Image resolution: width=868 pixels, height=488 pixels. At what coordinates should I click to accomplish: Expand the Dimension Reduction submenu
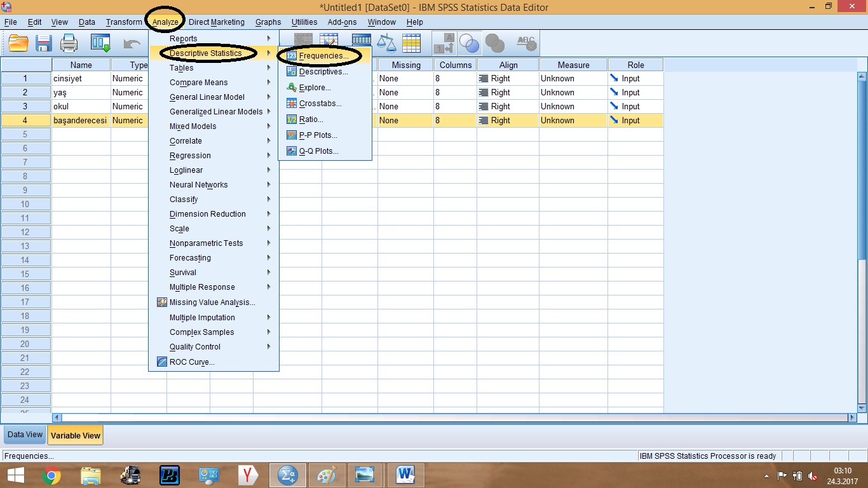[214, 214]
